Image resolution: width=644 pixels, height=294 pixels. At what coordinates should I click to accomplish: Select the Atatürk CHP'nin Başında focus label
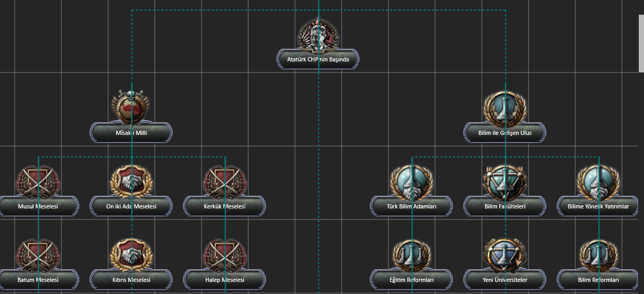click(318, 59)
